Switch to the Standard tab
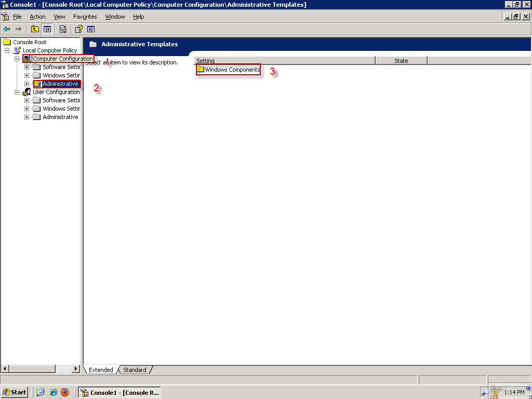532x399 pixels. (x=135, y=370)
